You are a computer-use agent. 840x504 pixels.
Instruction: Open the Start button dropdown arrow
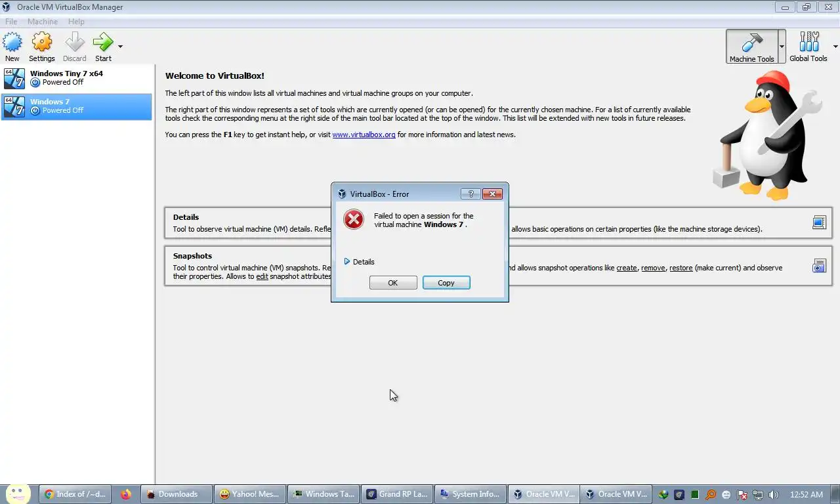[120, 47]
